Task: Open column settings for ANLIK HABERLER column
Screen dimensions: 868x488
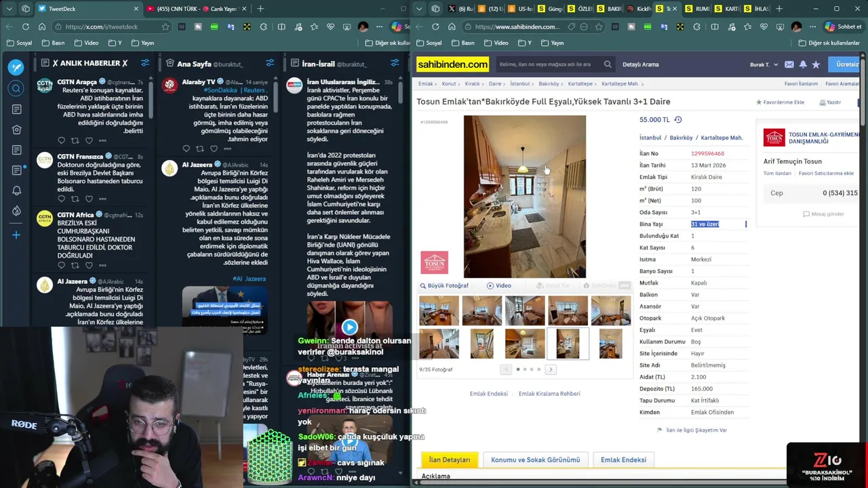Action: (x=145, y=63)
